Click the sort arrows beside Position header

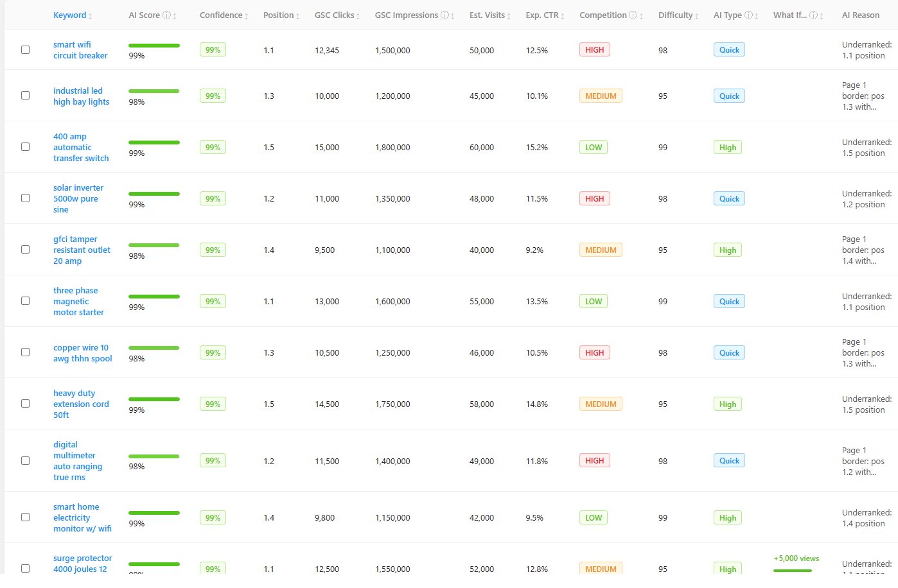298,16
